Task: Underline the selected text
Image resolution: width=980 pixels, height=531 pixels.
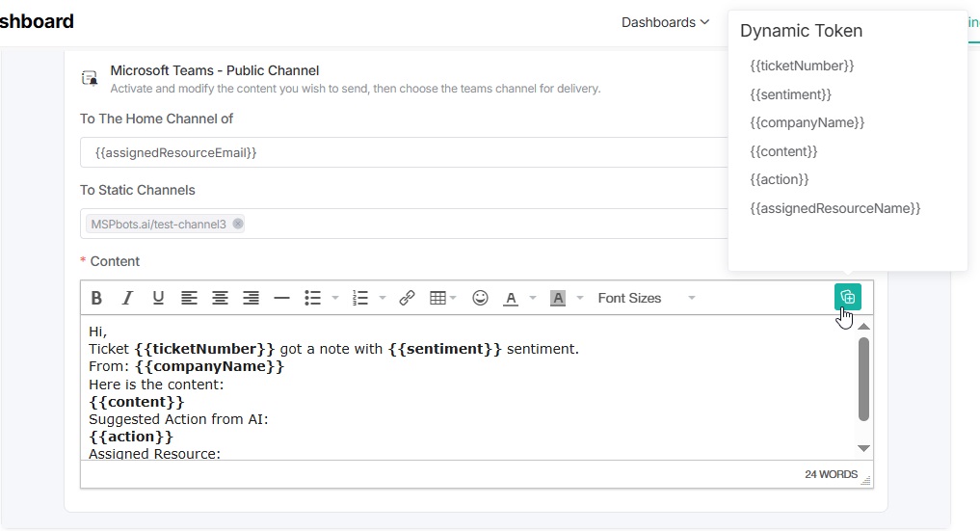Action: click(158, 299)
